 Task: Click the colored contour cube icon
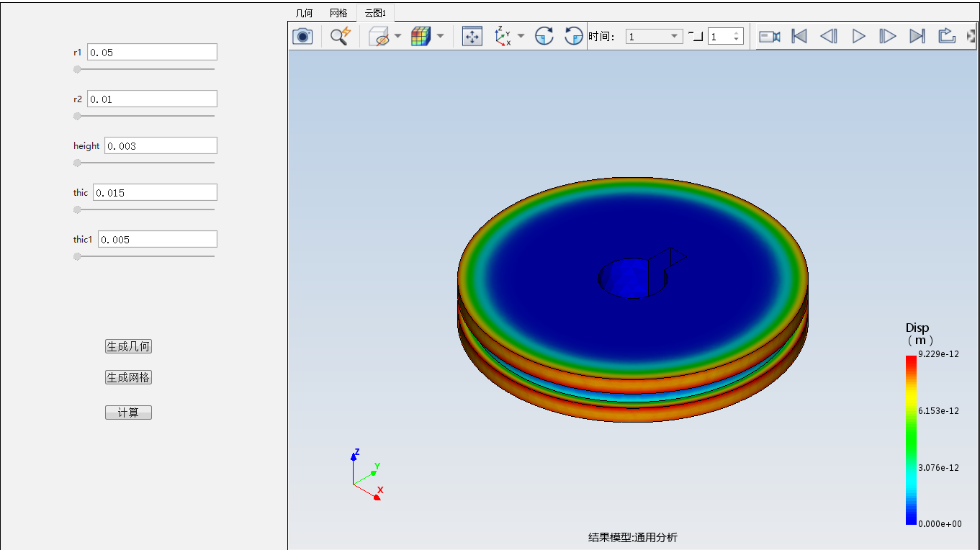coord(421,36)
